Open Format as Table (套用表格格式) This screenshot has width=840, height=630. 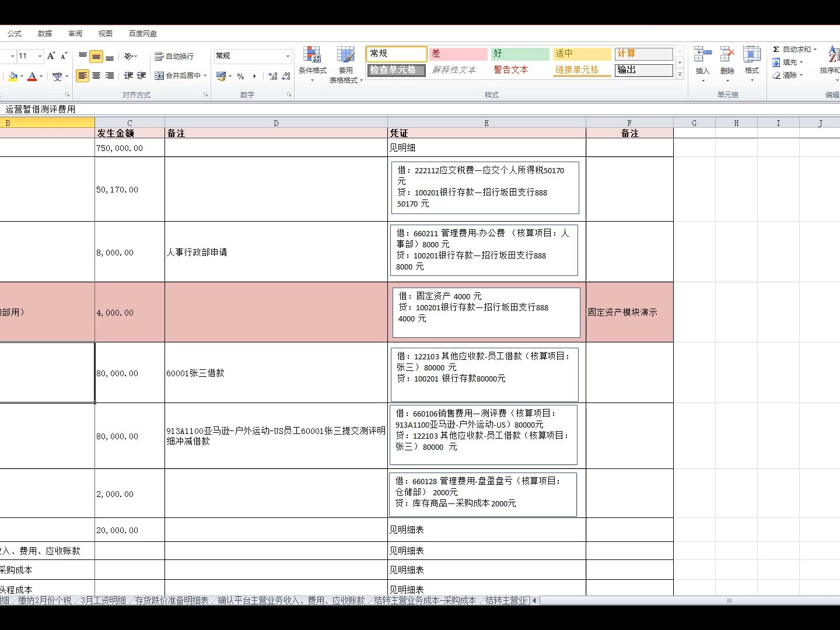(x=345, y=64)
